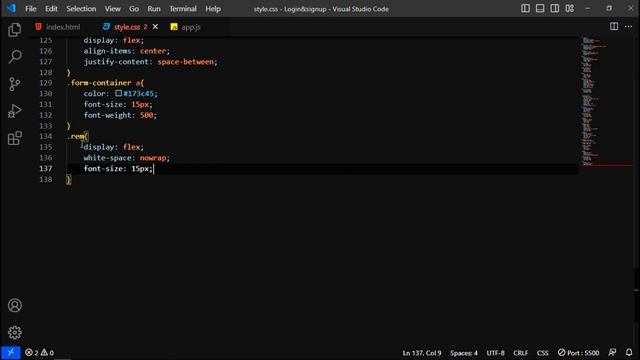Image resolution: width=640 pixels, height=360 pixels.
Task: Click closing brace on line 138
Action: [x=69, y=180]
